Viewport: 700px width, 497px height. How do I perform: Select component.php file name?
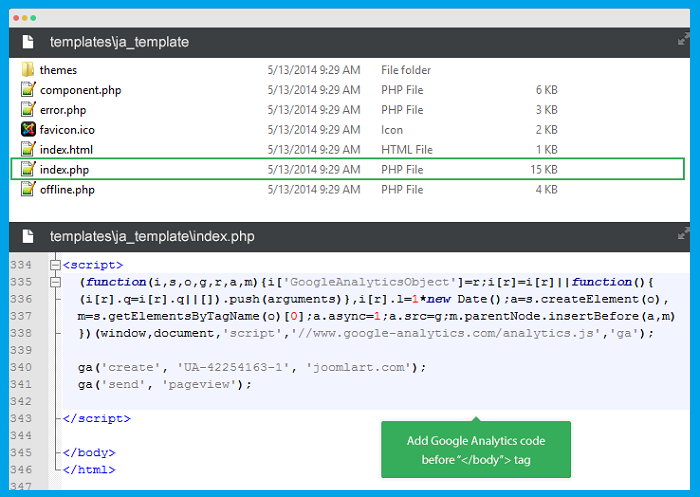pyautogui.click(x=80, y=90)
